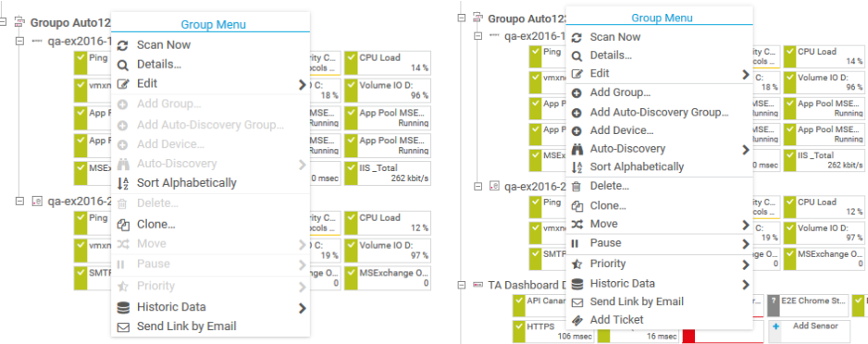
Task: Collapse the TA Dashboard device tree node
Action: [463, 286]
